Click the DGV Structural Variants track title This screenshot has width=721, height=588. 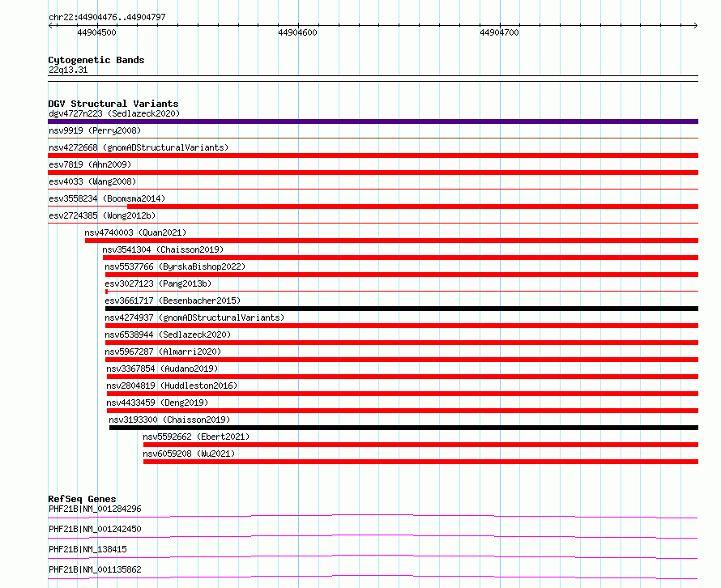(x=113, y=104)
